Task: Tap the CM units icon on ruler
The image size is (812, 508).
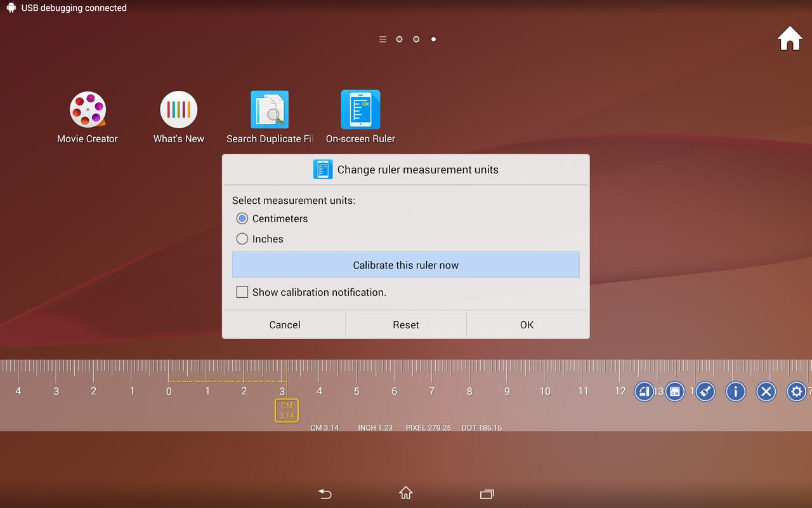Action: pyautogui.click(x=675, y=391)
